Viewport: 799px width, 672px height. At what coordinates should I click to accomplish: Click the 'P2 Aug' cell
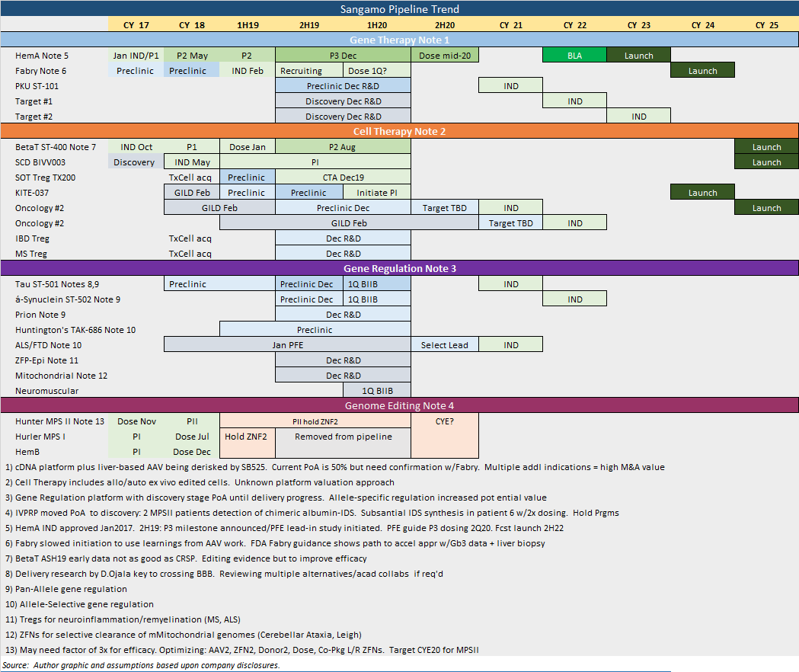tap(343, 147)
